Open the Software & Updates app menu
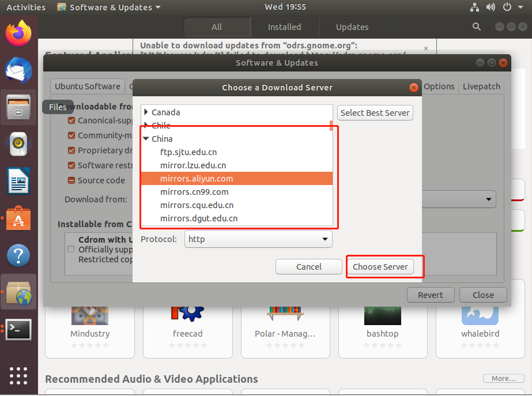The image size is (532, 396). [x=109, y=7]
